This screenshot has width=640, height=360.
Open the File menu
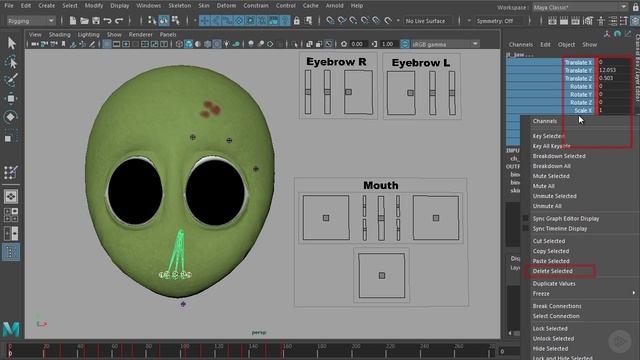pyautogui.click(x=9, y=6)
